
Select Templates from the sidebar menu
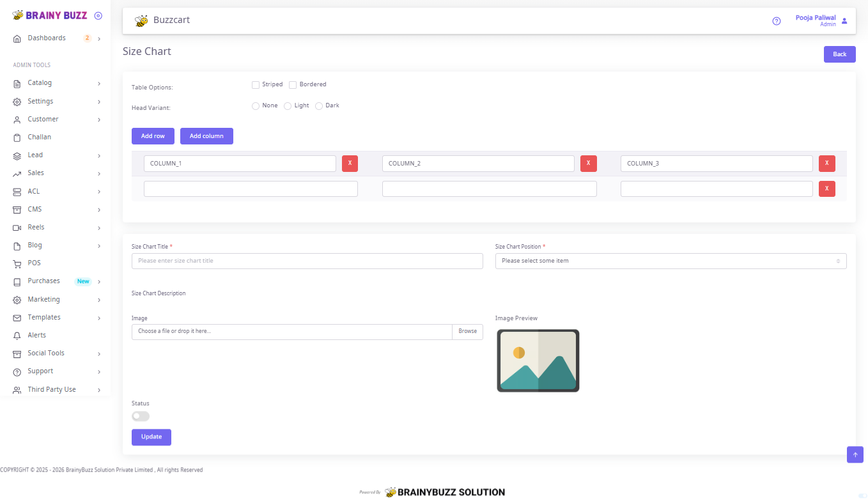tap(44, 317)
